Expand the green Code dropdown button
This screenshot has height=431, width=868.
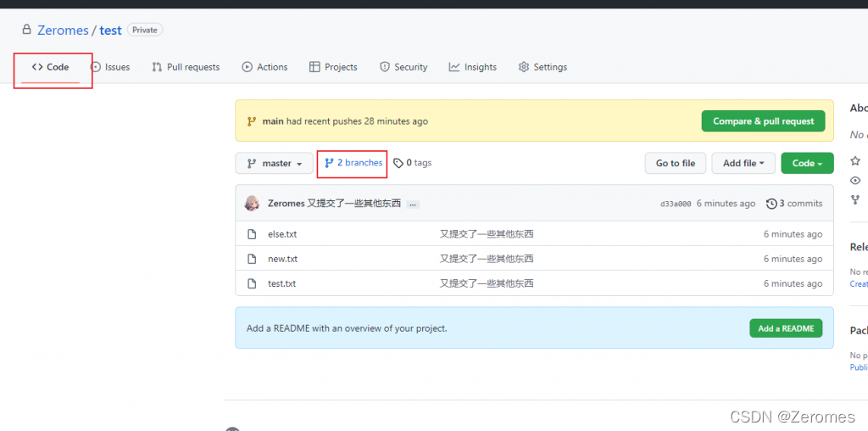tap(807, 164)
